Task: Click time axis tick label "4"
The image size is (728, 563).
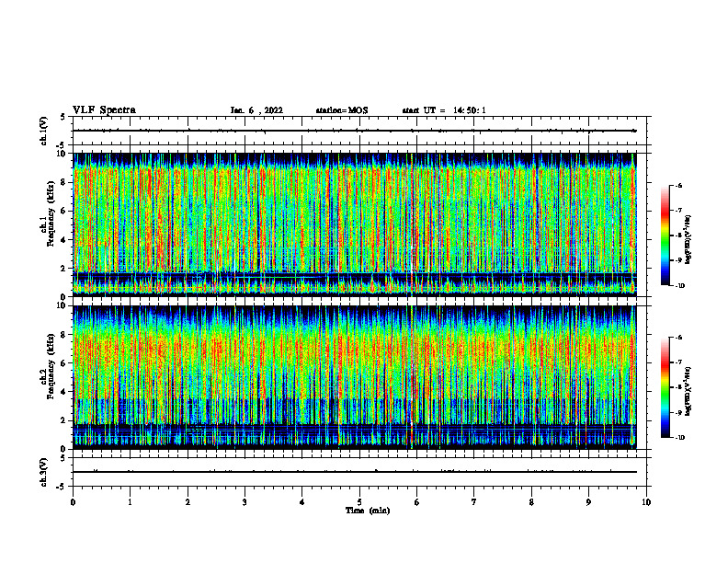Action: 302,502
